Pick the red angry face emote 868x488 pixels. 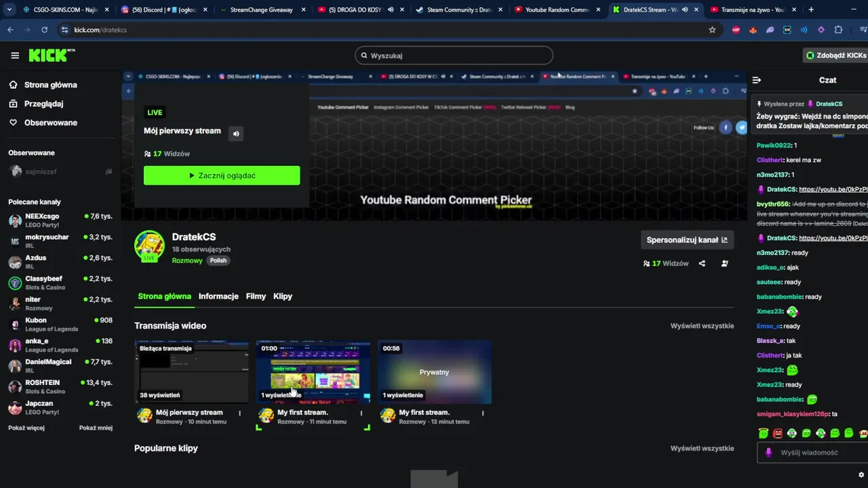coord(777,433)
